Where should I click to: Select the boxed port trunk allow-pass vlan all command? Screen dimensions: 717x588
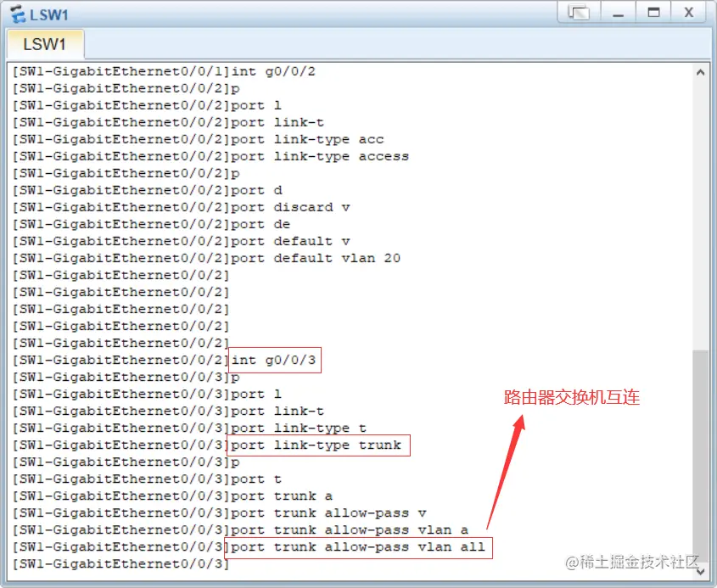pyautogui.click(x=358, y=546)
